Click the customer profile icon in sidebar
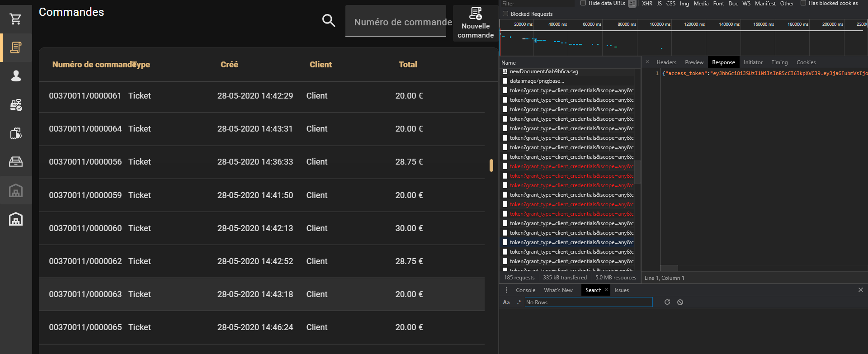Screen dimensions: 868x354 (16, 76)
